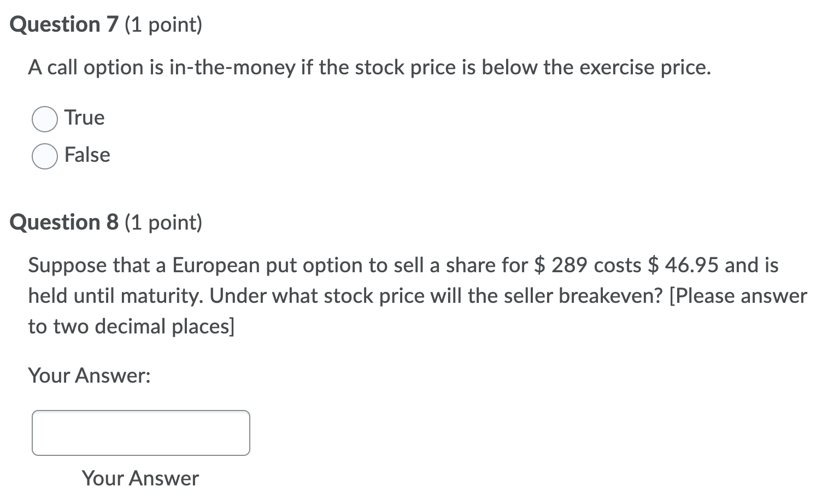
Task: Click "(1 point)" next to Question 7
Action: [163, 25]
